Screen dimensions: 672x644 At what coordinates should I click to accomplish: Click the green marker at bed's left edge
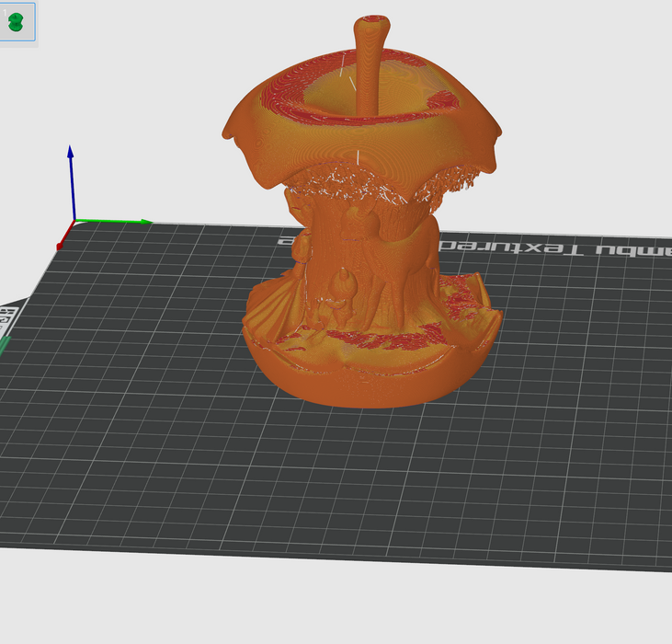4,348
